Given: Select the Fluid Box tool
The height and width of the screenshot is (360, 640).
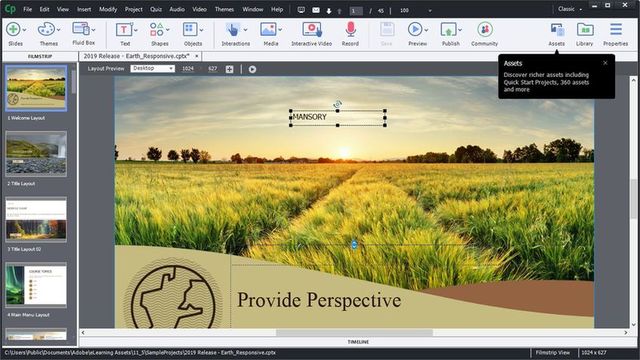Looking at the screenshot, I should [81, 29].
